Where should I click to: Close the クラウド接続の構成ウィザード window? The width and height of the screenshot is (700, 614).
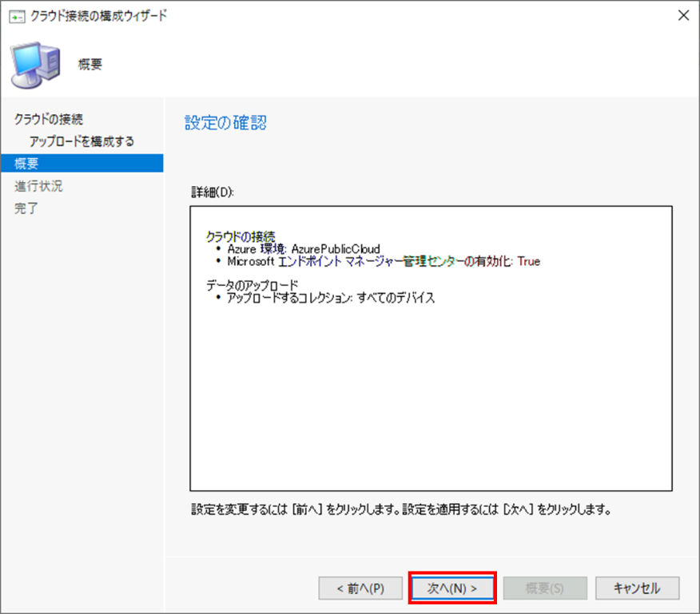click(x=683, y=16)
